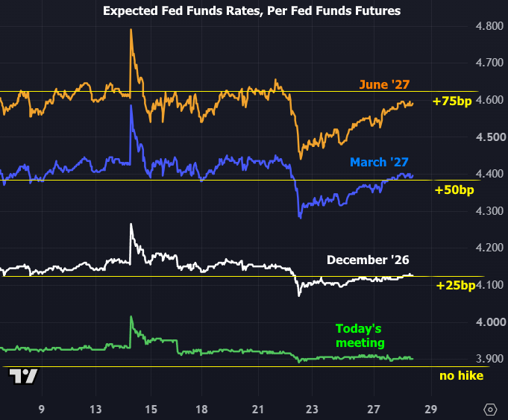Screen dimensions: 508x420
Task: Click the 4.000 price scale label
Action: coord(491,322)
